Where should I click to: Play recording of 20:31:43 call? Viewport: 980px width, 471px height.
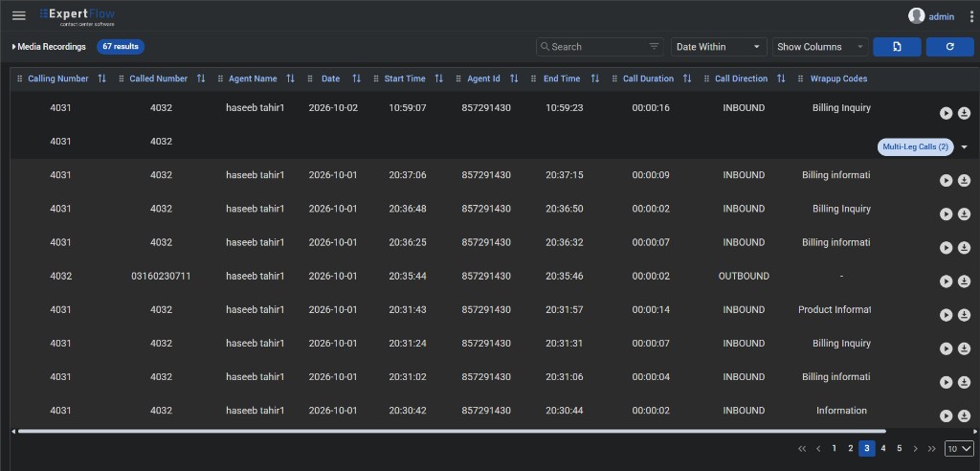click(x=947, y=315)
